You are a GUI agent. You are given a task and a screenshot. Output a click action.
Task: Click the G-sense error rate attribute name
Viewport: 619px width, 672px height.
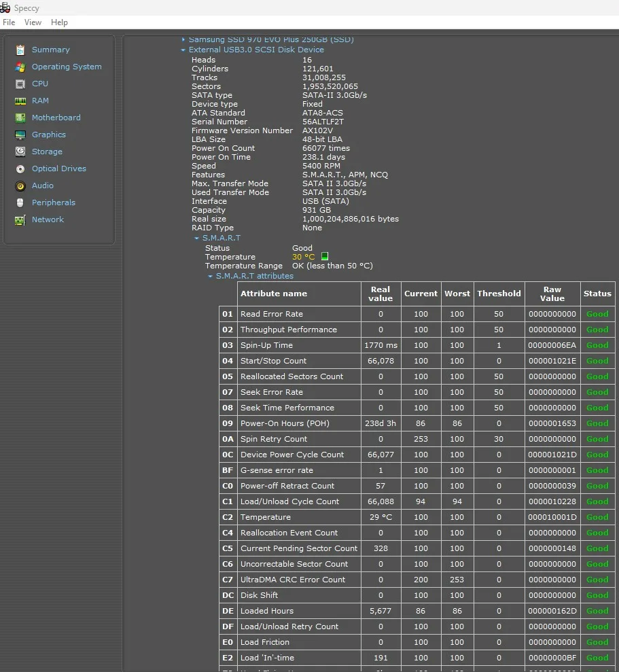(277, 470)
